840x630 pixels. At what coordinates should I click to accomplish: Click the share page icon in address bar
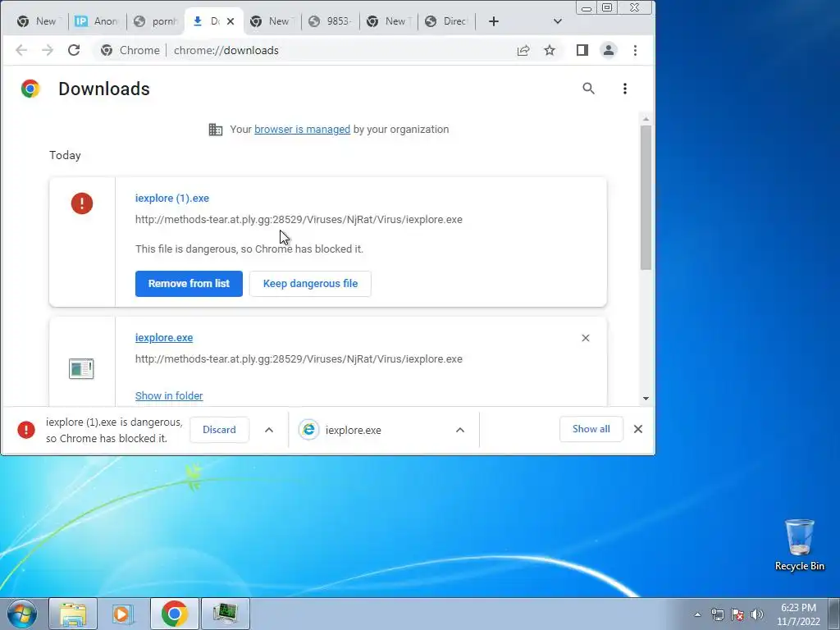[523, 50]
